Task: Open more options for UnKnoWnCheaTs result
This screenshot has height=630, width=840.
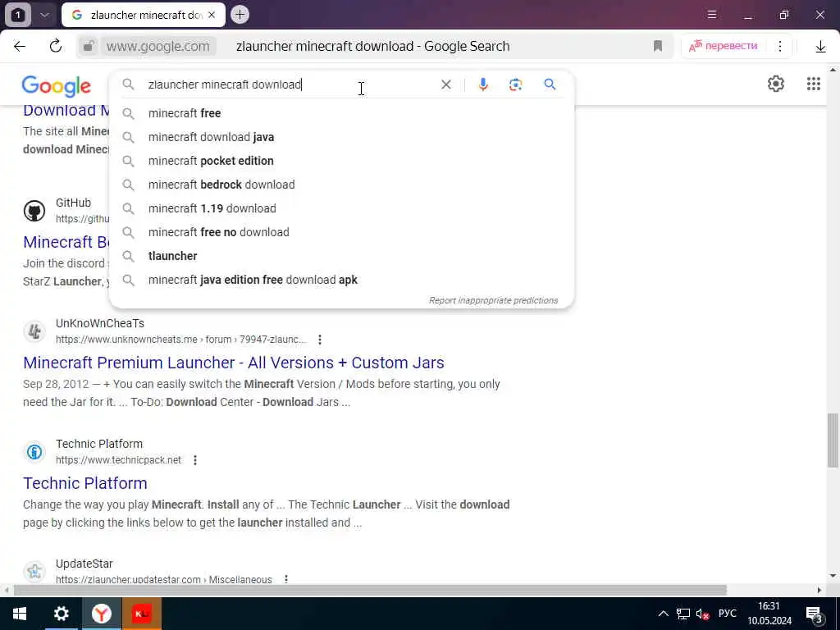Action: (x=320, y=340)
